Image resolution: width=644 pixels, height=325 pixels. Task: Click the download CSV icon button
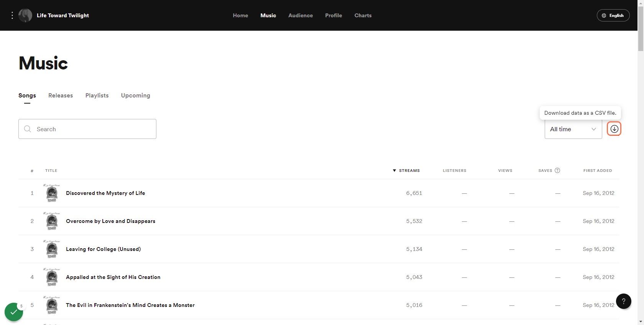point(614,129)
